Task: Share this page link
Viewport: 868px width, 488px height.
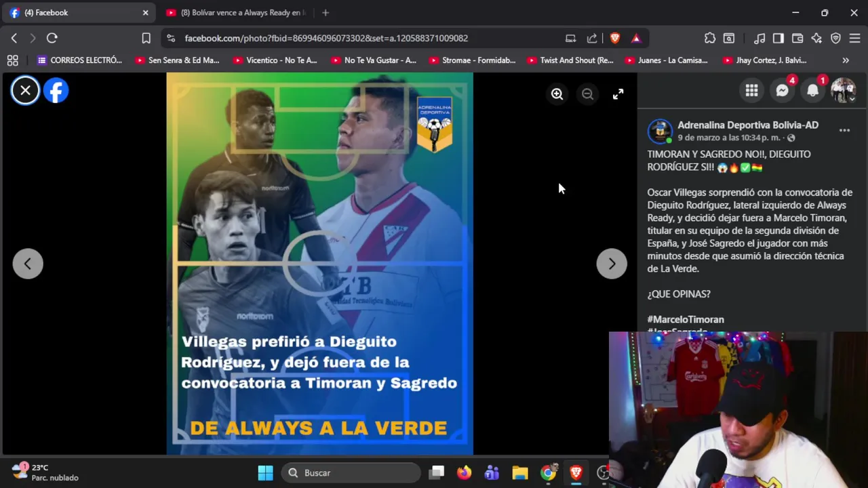Action: (x=592, y=38)
